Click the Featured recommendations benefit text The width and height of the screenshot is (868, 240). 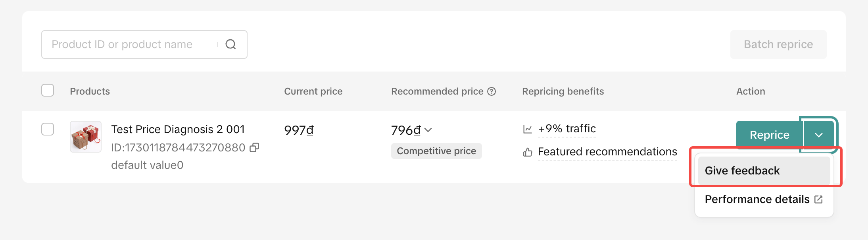[x=607, y=152]
